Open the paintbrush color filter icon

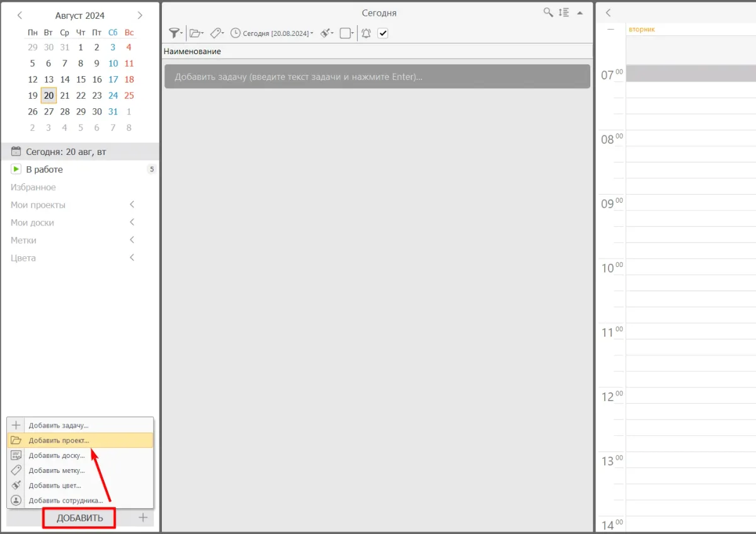[326, 33]
